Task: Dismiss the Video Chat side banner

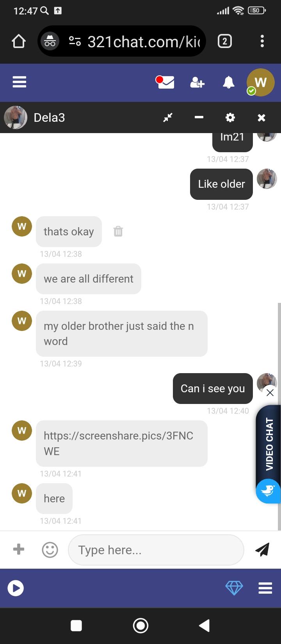Action: (270, 393)
